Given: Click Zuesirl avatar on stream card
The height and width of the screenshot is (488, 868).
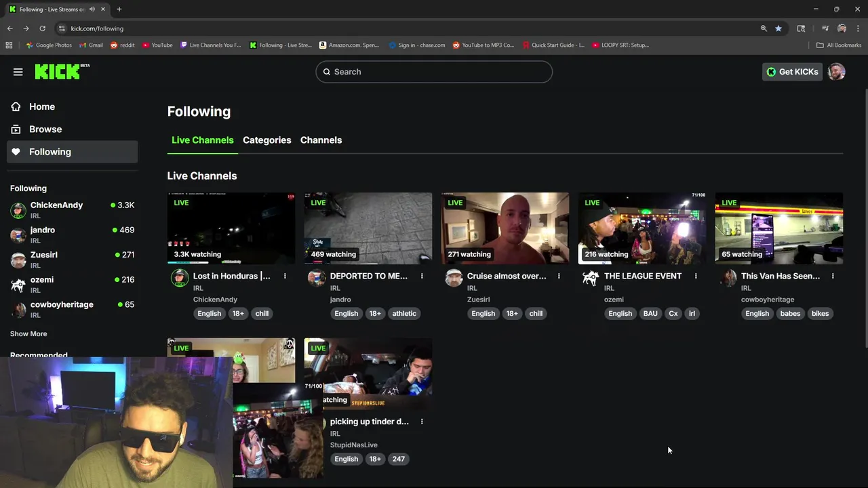Looking at the screenshot, I should 454,278.
